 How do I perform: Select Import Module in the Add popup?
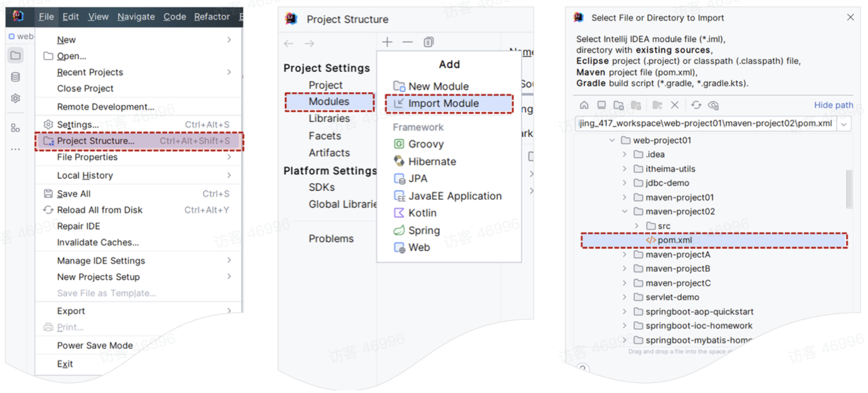pyautogui.click(x=443, y=104)
